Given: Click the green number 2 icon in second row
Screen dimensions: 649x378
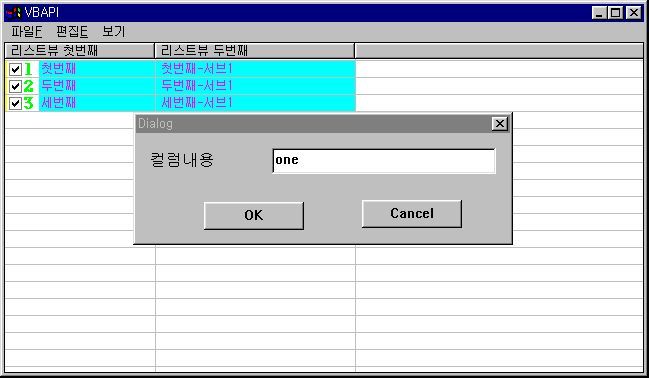Looking at the screenshot, I should (28, 86).
